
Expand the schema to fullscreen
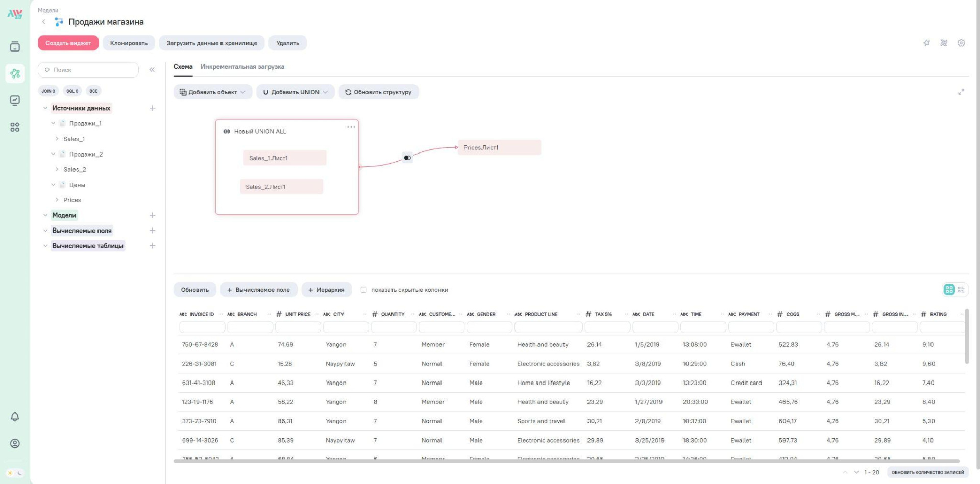tap(961, 92)
